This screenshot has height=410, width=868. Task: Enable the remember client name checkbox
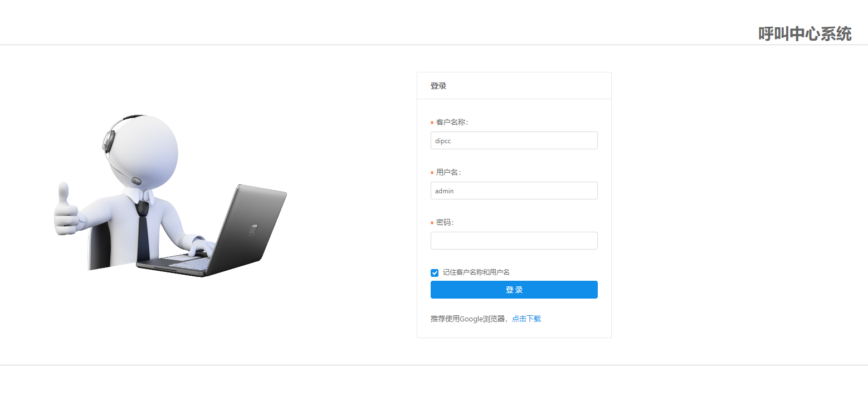434,272
